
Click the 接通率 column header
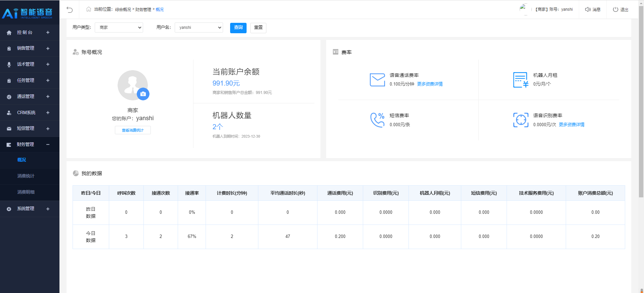point(192,193)
